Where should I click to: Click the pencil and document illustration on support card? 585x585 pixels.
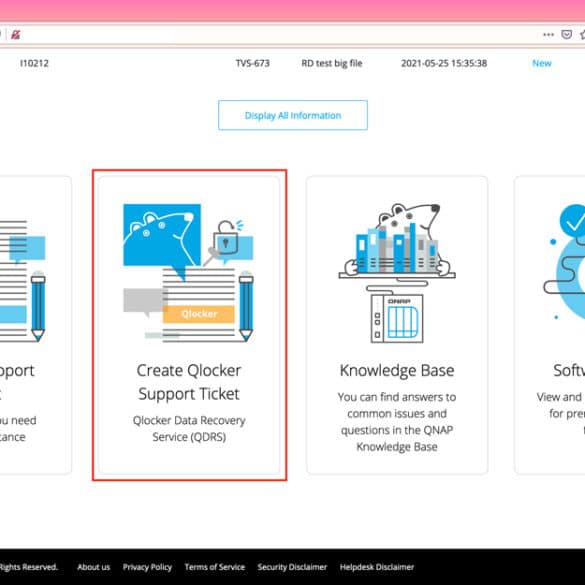pos(22,280)
